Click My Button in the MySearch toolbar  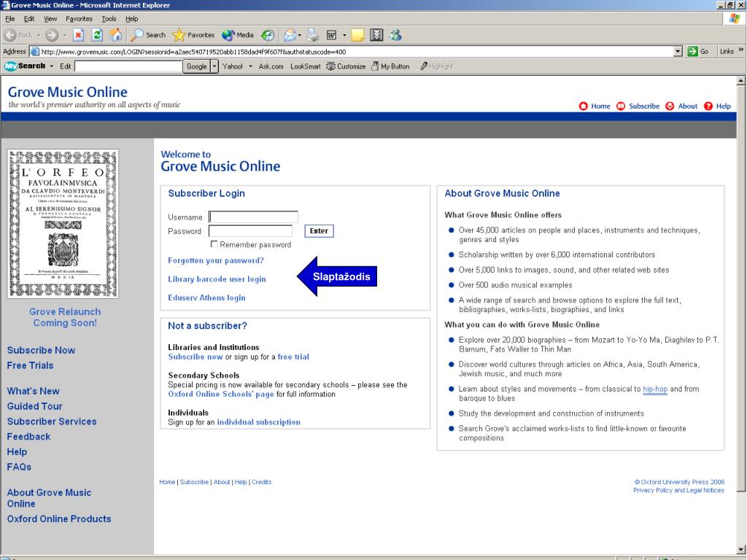(390, 66)
